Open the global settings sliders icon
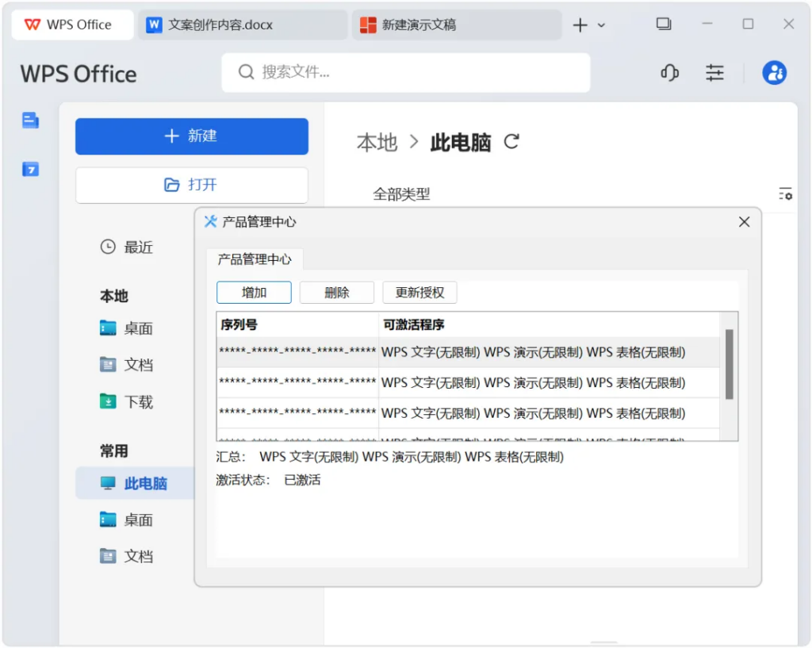Screen dimensions: 812x648 [x=714, y=73]
